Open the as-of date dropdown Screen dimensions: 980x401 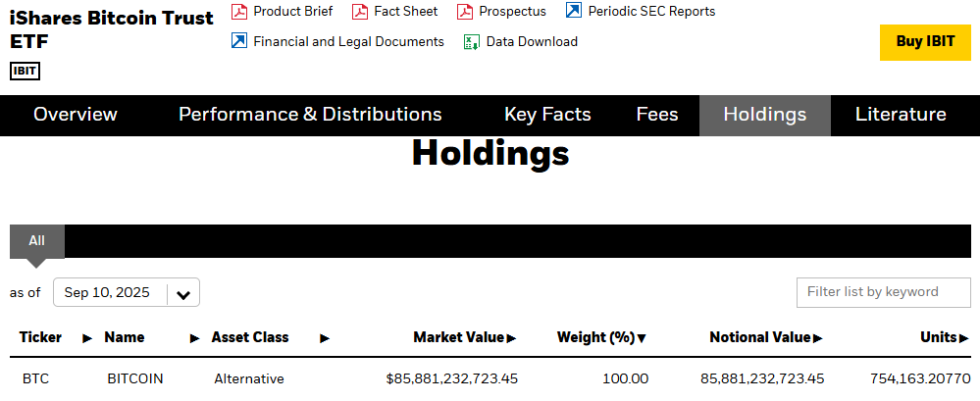(x=127, y=292)
